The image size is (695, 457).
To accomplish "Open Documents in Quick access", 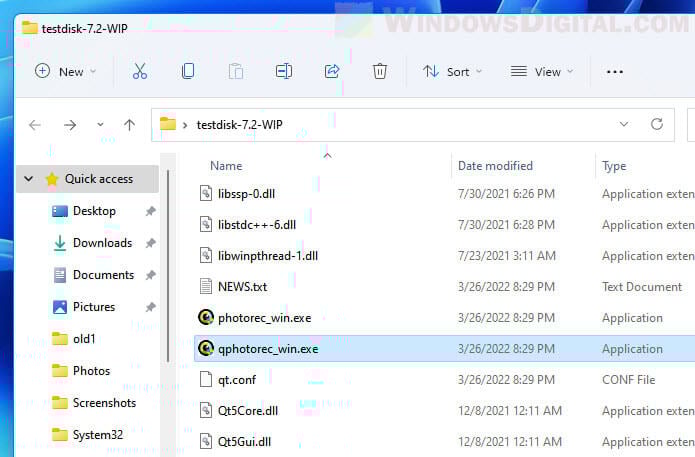I will (x=103, y=275).
